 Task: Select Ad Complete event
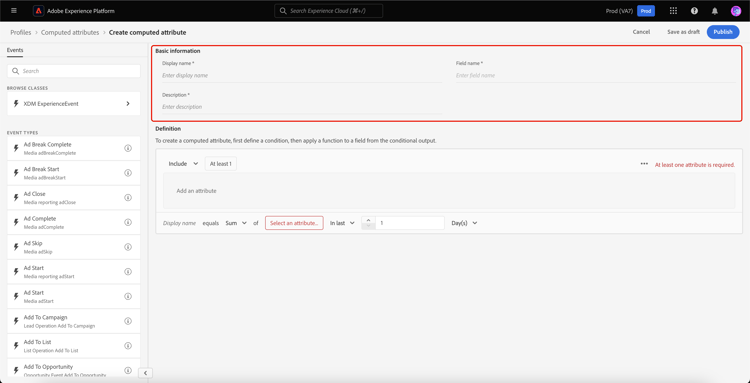(74, 222)
